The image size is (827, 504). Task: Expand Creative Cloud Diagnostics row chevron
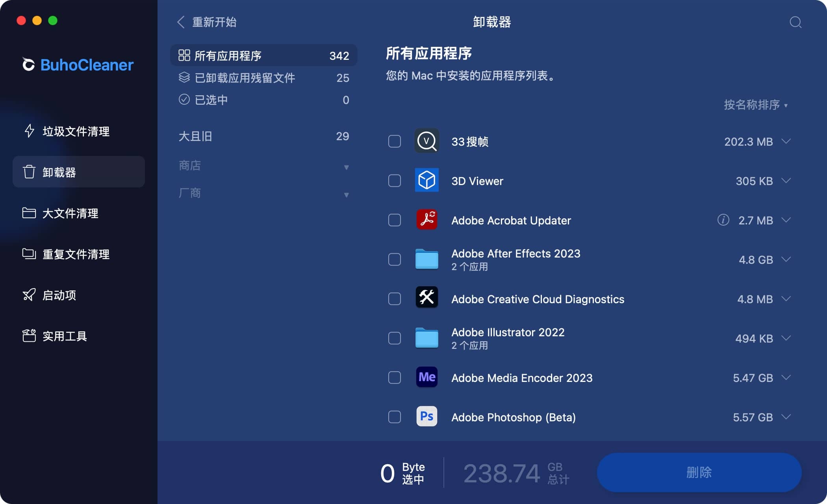786,298
